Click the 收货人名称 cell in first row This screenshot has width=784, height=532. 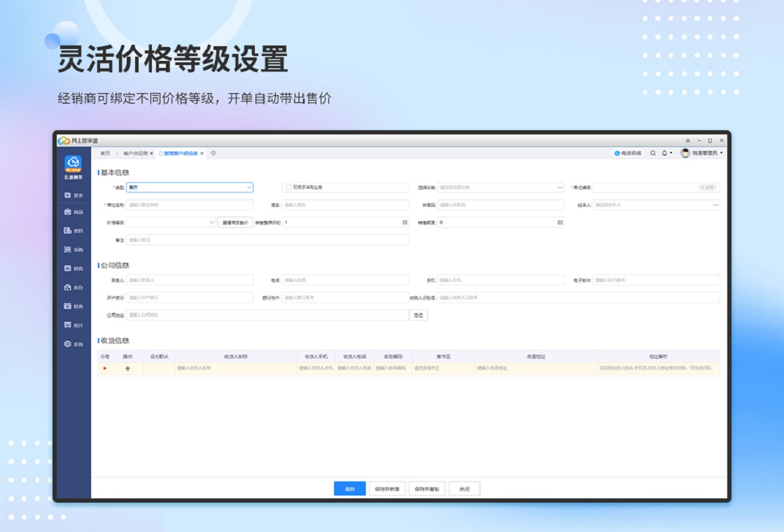[235, 368]
